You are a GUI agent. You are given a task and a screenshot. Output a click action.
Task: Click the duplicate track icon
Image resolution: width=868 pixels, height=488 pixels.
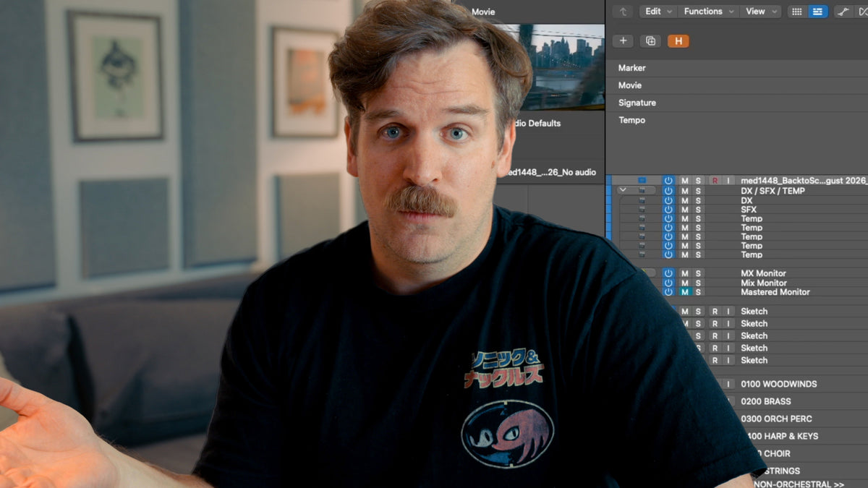650,41
